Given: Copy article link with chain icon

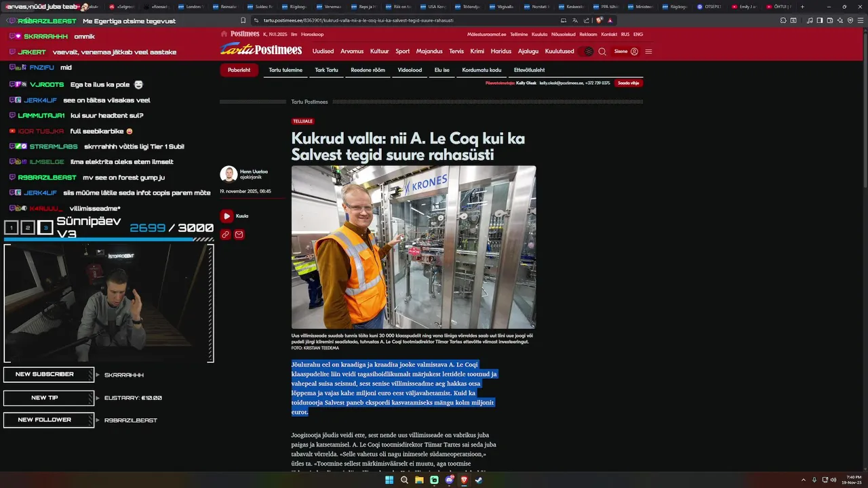Looking at the screenshot, I should pyautogui.click(x=226, y=235).
